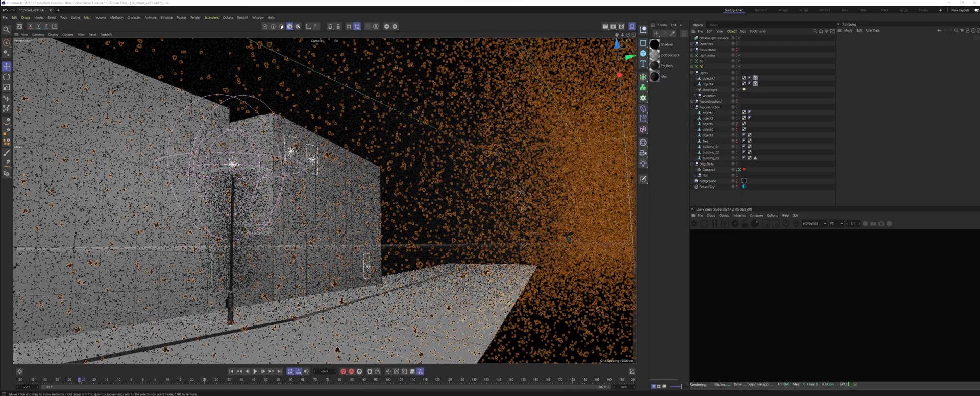The width and height of the screenshot is (980, 396).
Task: Open the Simulate menu
Action: [x=166, y=17]
